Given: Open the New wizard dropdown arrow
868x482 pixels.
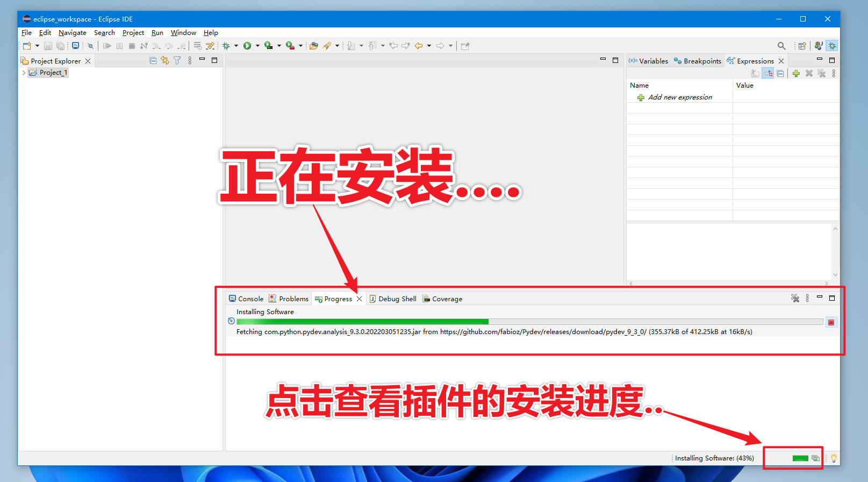Looking at the screenshot, I should pyautogui.click(x=37, y=46).
